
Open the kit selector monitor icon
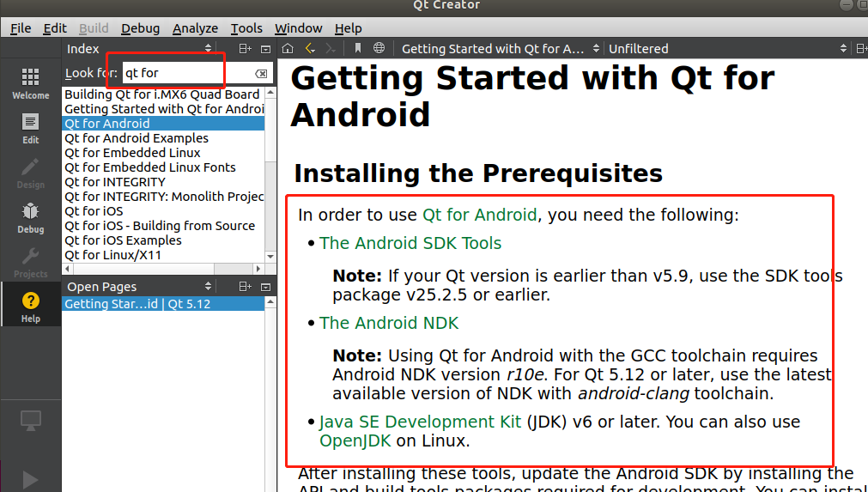[30, 421]
